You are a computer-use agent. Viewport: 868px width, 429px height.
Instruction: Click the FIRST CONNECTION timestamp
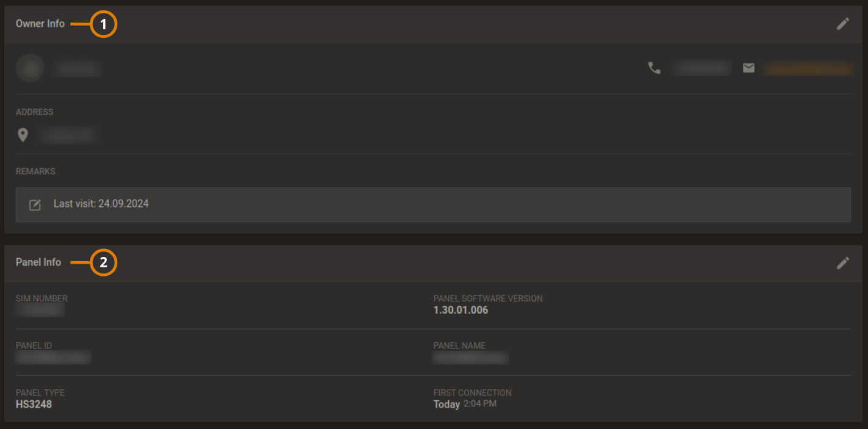(463, 404)
